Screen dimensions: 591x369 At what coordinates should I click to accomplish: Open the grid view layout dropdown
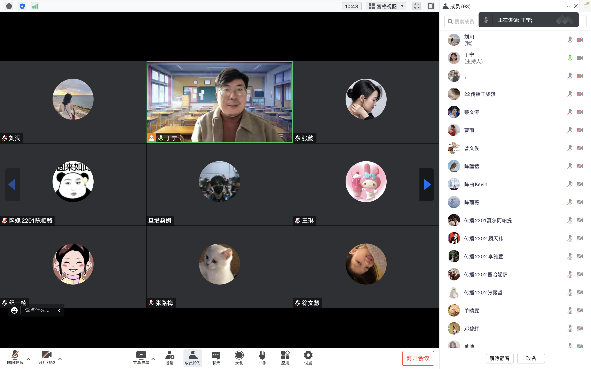(x=386, y=6)
